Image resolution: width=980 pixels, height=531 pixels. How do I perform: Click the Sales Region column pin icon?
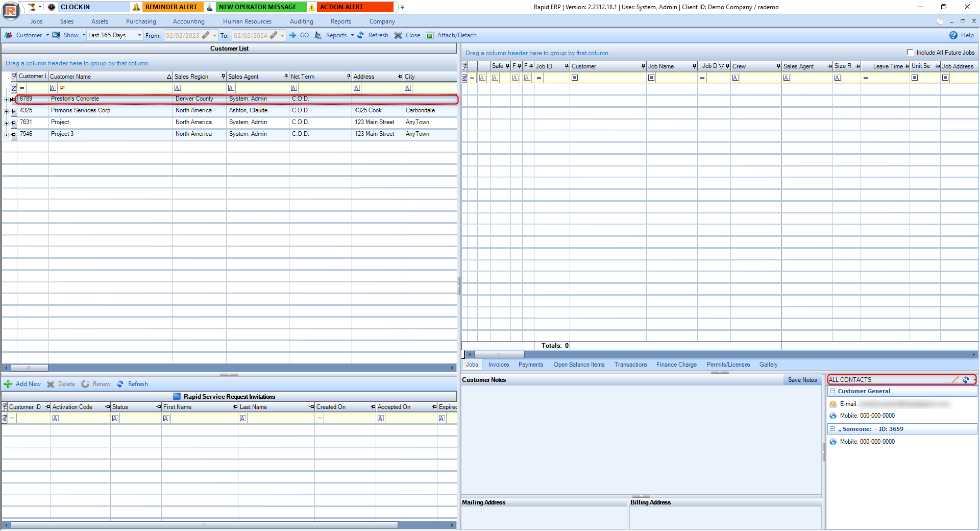223,77
